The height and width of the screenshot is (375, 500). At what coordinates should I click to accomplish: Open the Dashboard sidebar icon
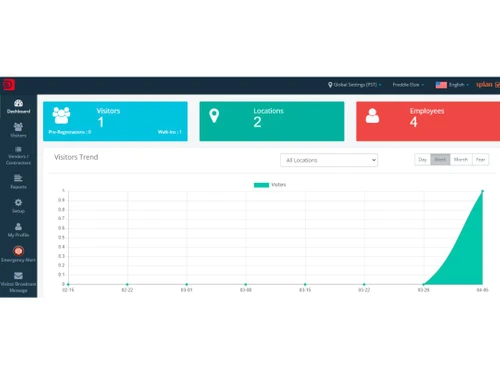[18, 103]
